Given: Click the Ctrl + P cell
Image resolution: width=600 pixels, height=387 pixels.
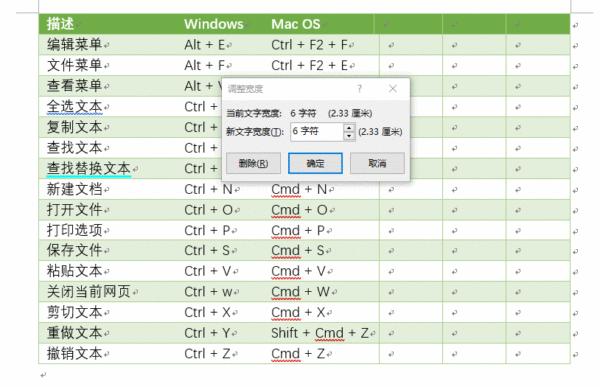Looking at the screenshot, I should point(207,230).
